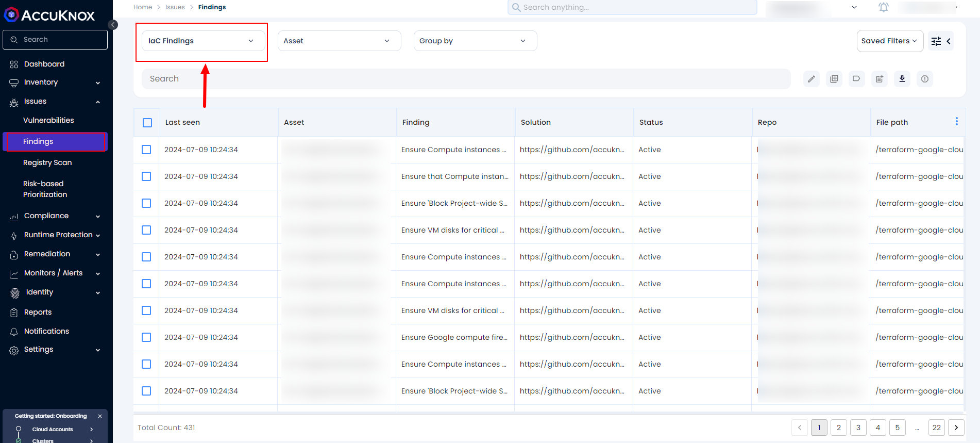Image resolution: width=980 pixels, height=443 pixels.
Task: Open Registry Scan in sidebar
Action: point(47,162)
